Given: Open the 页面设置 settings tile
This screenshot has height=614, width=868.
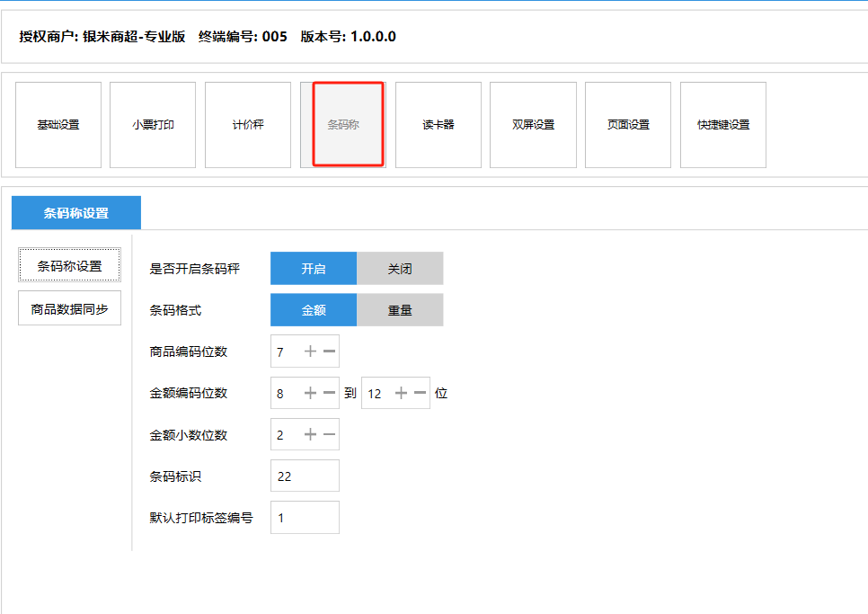Looking at the screenshot, I should 628,125.
